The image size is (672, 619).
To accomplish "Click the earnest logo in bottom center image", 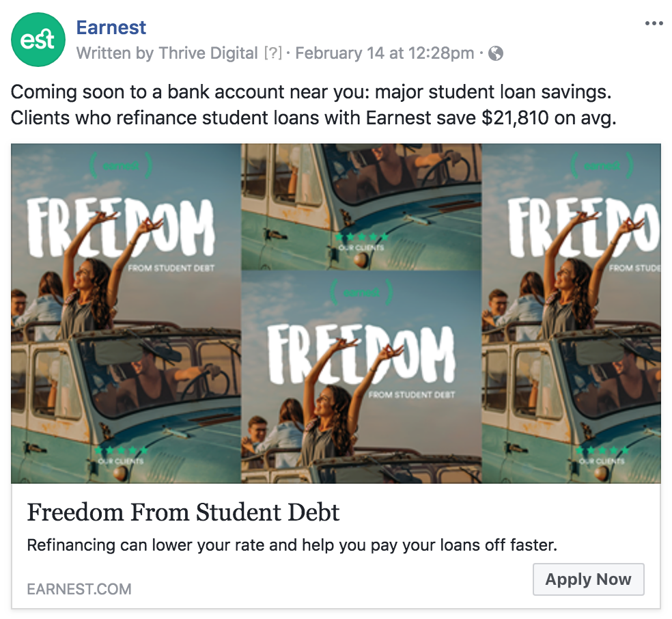I will (361, 292).
